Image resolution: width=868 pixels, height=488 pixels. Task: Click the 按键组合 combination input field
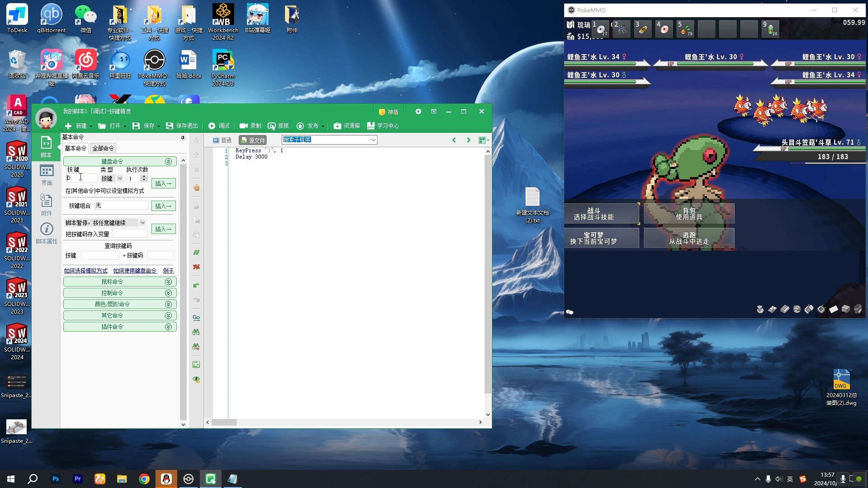pos(121,206)
